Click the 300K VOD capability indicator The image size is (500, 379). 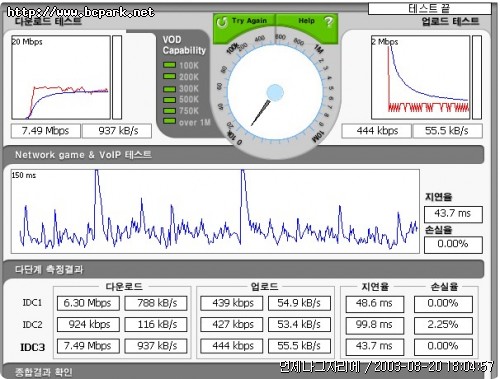(169, 89)
